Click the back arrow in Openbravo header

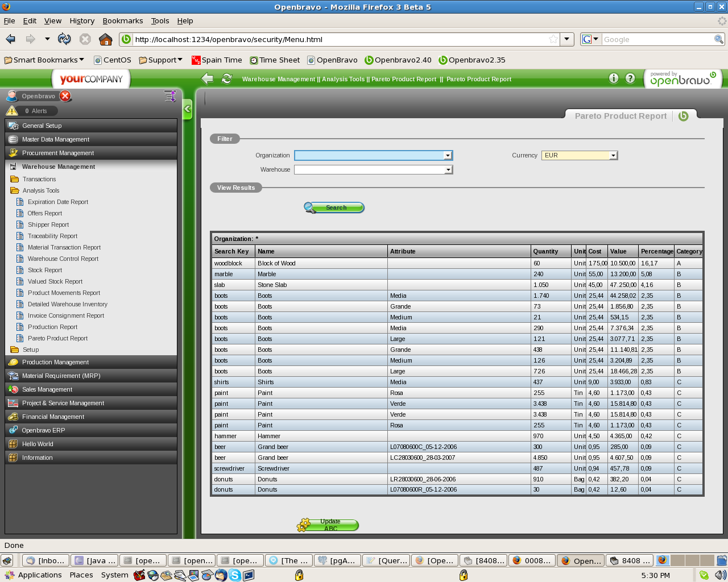coord(208,79)
